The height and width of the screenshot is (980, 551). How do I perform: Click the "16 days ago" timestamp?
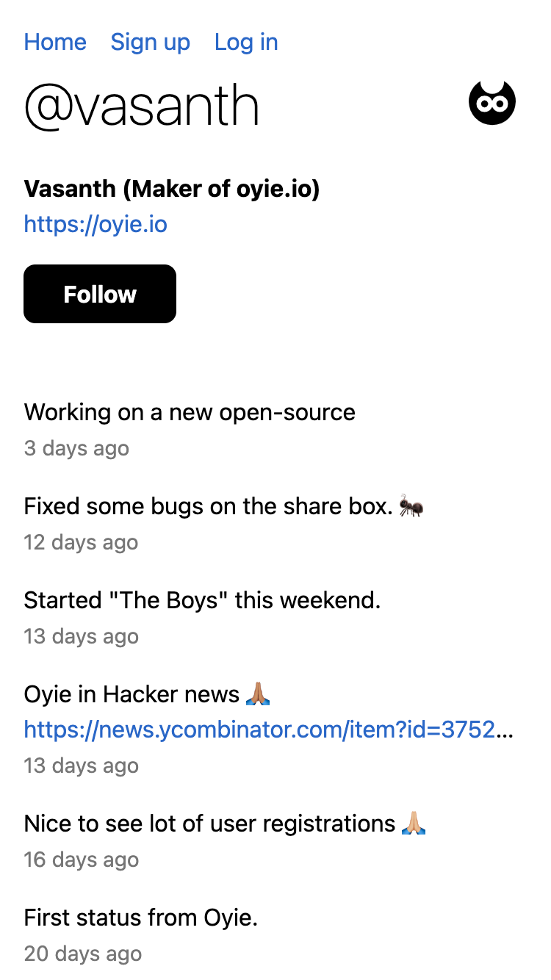point(81,860)
